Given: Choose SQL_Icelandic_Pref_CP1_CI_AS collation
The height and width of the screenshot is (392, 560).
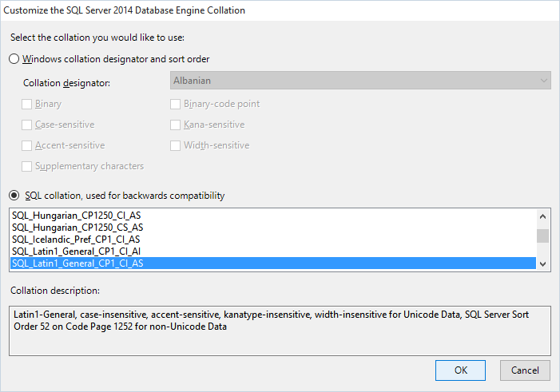Looking at the screenshot, I should pos(273,240).
